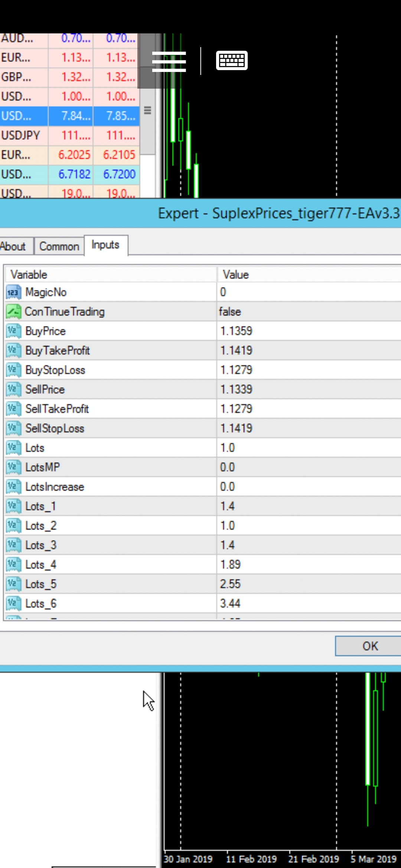Click the Market Watch vertical scrollbar thumb

coord(147,111)
